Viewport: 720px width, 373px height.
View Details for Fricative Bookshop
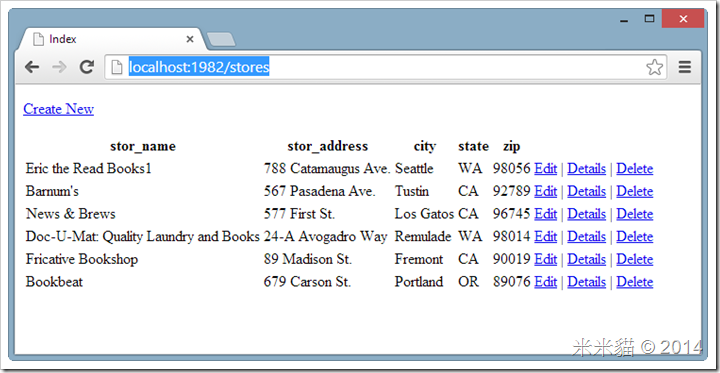(x=586, y=259)
